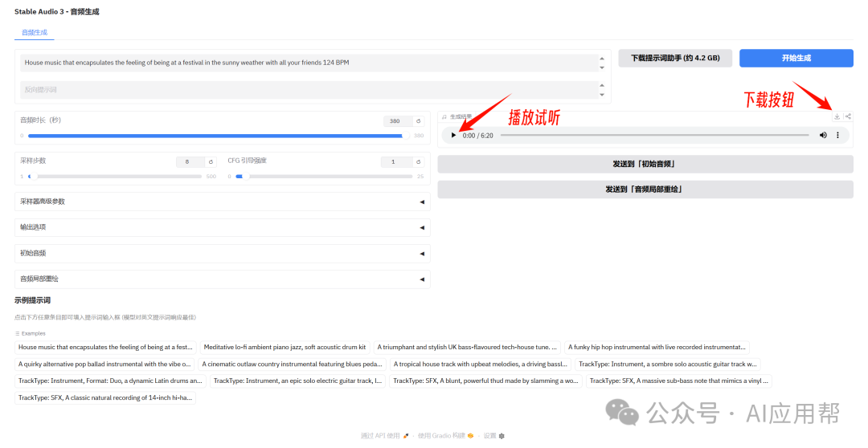This screenshot has height=448, width=868.
Task: Open the 通过 API 使用 footer link
Action: point(385,436)
